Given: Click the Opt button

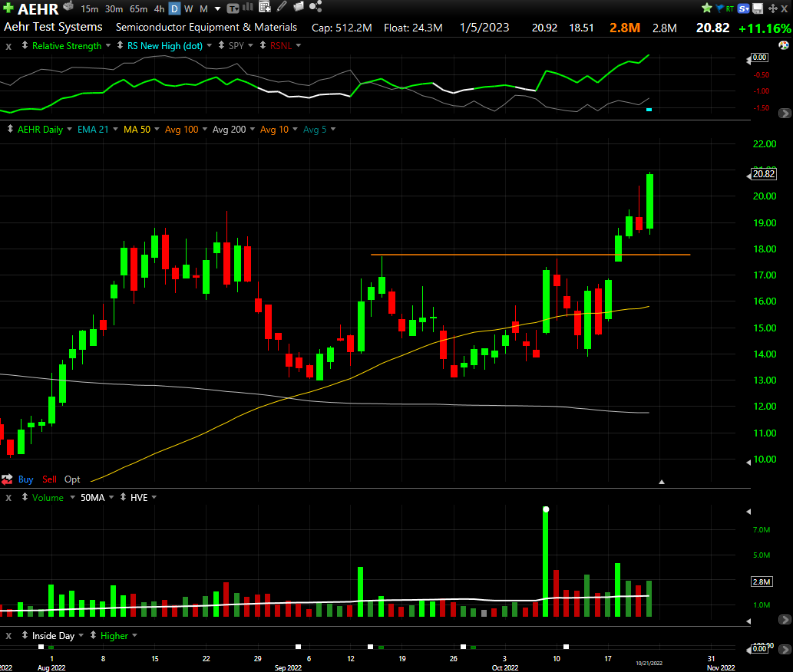Looking at the screenshot, I should (x=72, y=479).
